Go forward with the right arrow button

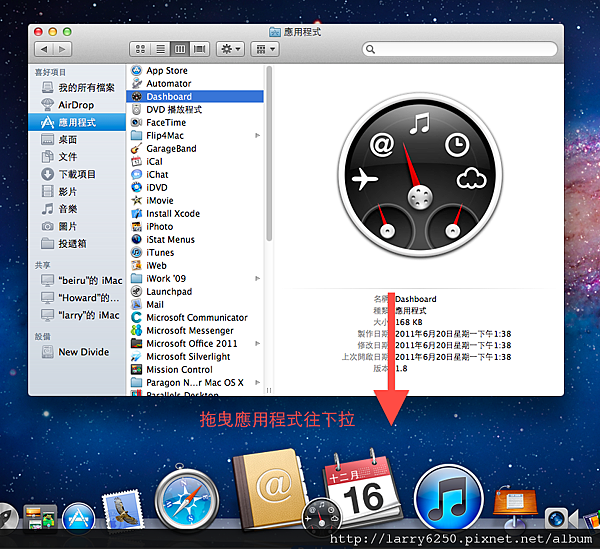62,49
